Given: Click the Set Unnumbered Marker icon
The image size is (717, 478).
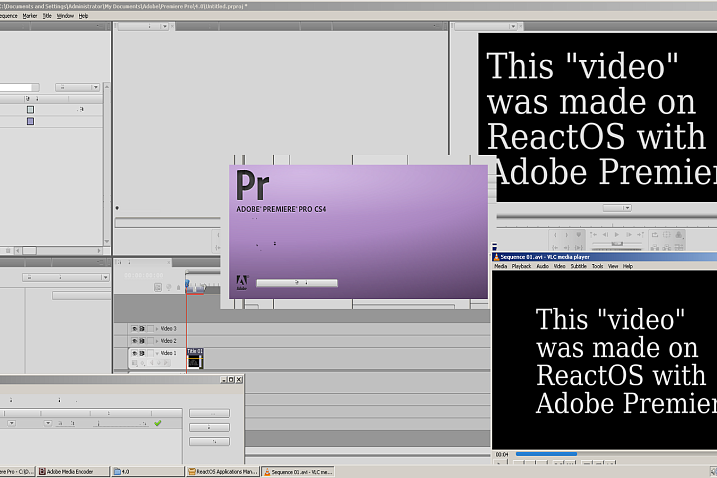Looking at the screenshot, I should coord(578,235).
